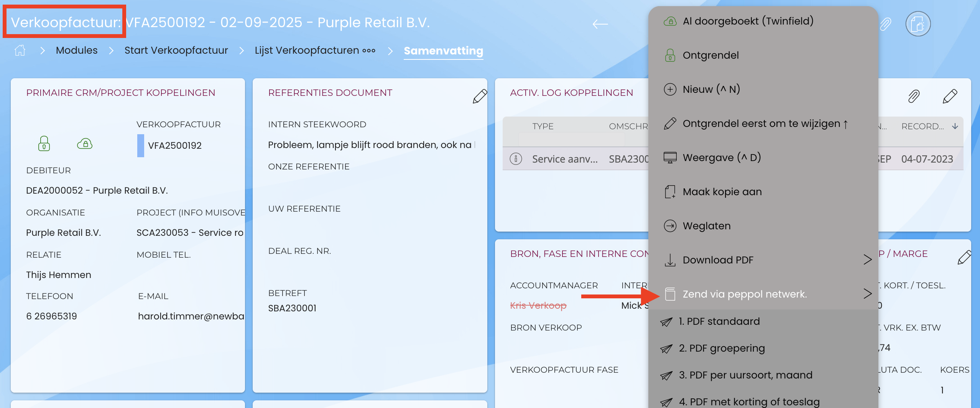Image resolution: width=980 pixels, height=408 pixels.
Task: Open the Samenvatting tab
Action: pyautogui.click(x=443, y=51)
